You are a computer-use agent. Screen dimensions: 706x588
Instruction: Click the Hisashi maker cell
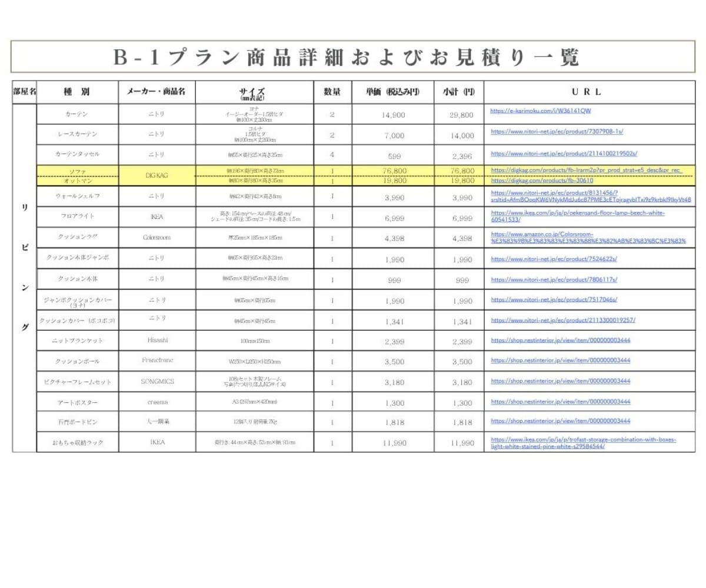tap(156, 340)
